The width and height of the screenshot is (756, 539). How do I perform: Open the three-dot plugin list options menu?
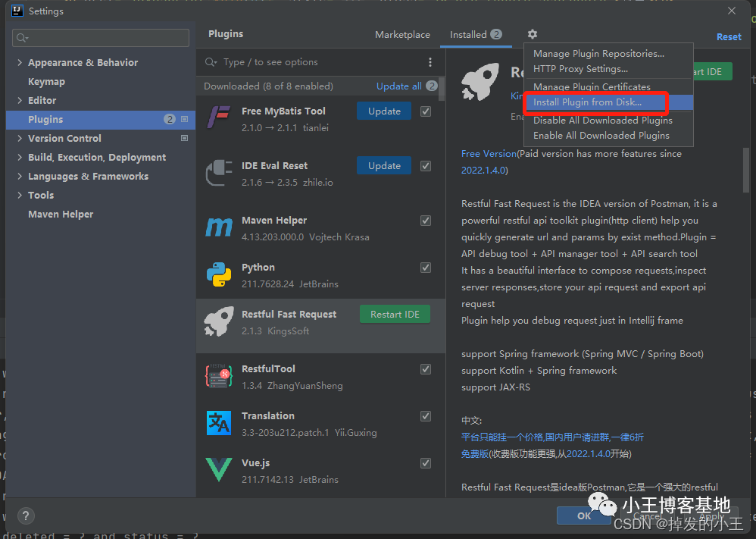[x=430, y=62]
